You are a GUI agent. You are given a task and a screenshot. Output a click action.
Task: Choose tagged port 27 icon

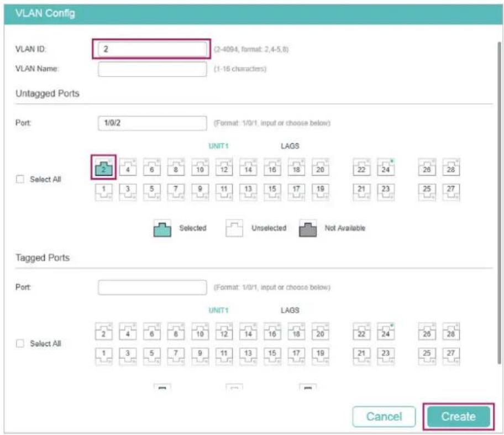click(x=451, y=357)
